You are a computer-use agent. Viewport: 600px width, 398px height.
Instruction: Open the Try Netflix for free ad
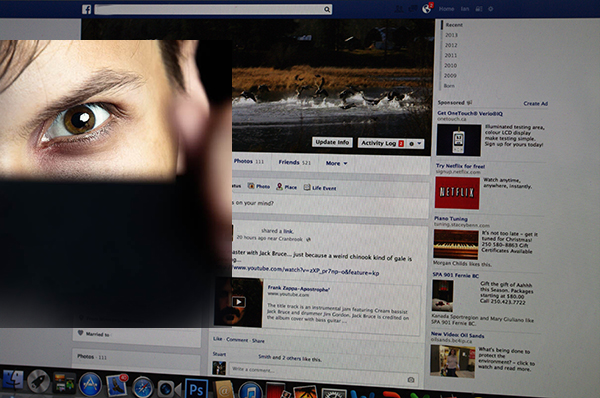tap(460, 166)
